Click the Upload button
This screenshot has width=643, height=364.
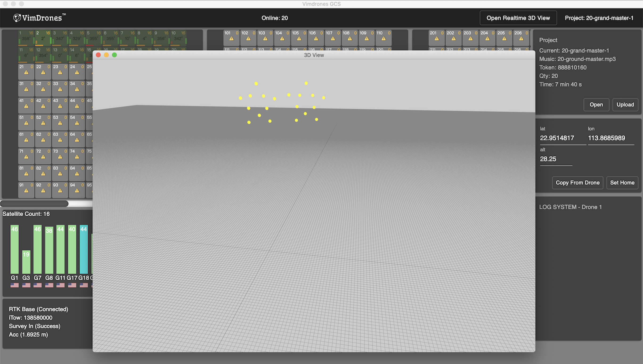pyautogui.click(x=624, y=104)
